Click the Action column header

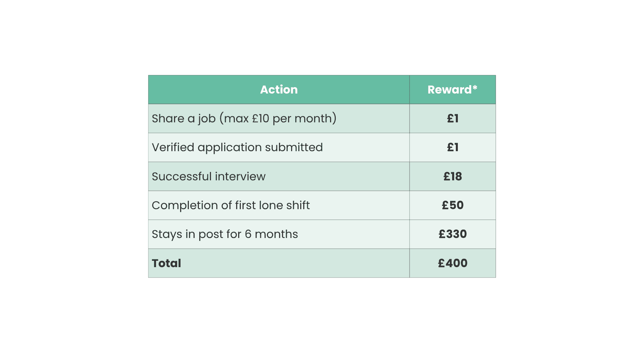tap(279, 89)
